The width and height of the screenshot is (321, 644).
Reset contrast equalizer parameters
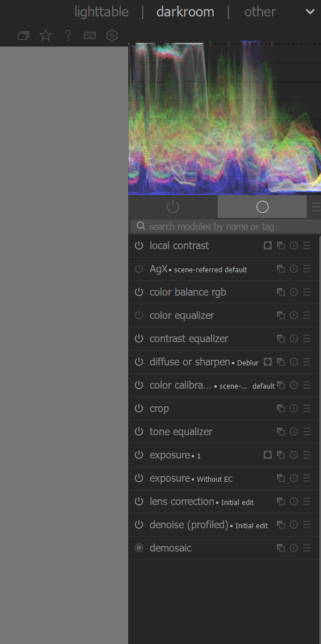[x=294, y=338]
